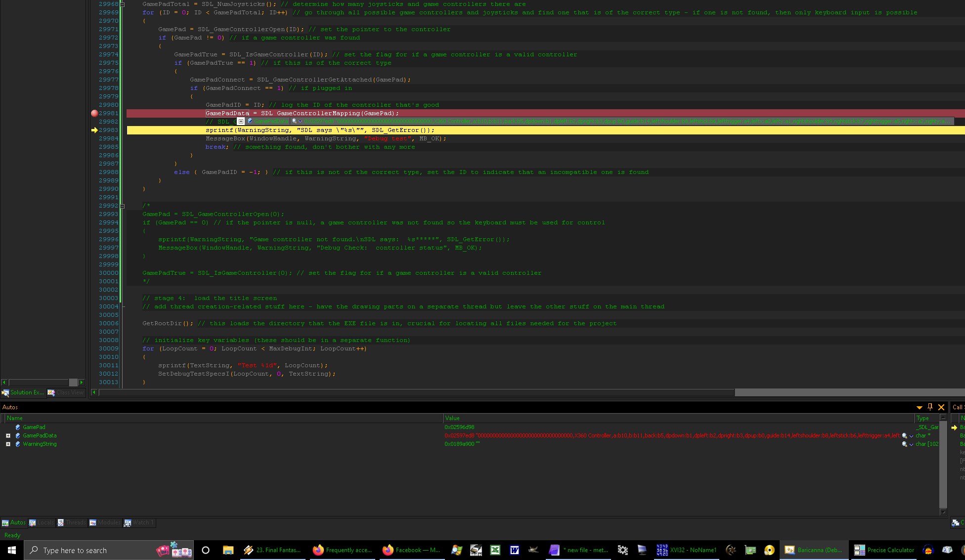Screen dimensions: 965x560
Task: Select the Autos tab at the bottom
Action: pos(14,522)
